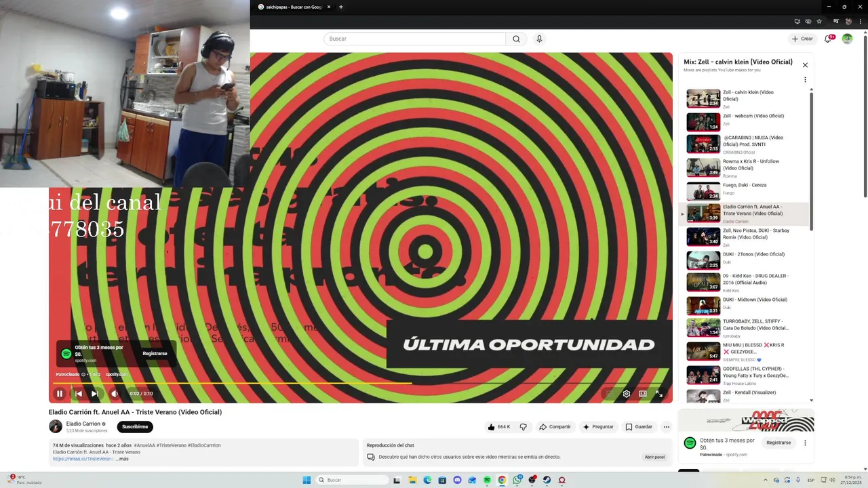Image resolution: width=868 pixels, height=488 pixels.
Task: Select Starboy Remix video in playlist
Action: (x=745, y=237)
